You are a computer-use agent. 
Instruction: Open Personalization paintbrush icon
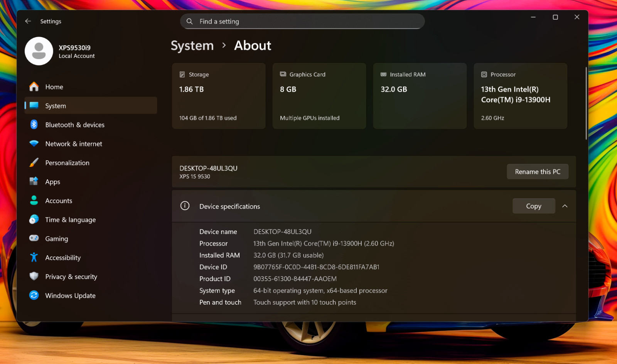click(34, 162)
